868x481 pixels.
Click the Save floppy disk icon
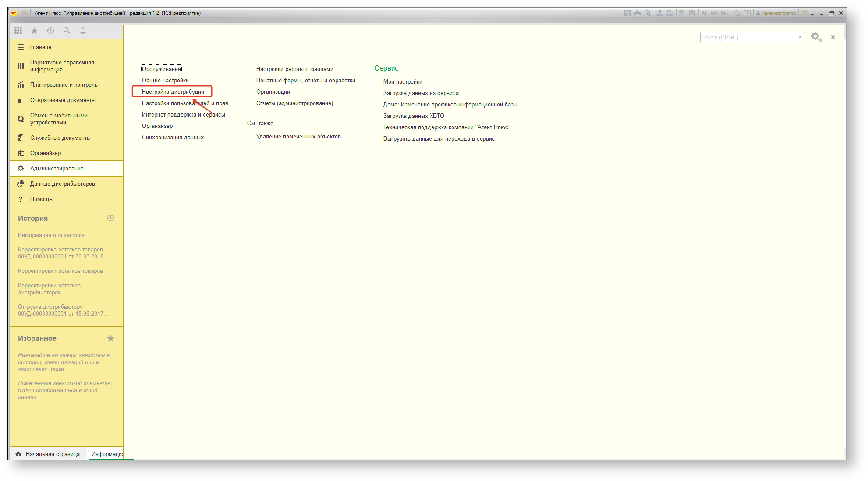(x=627, y=13)
